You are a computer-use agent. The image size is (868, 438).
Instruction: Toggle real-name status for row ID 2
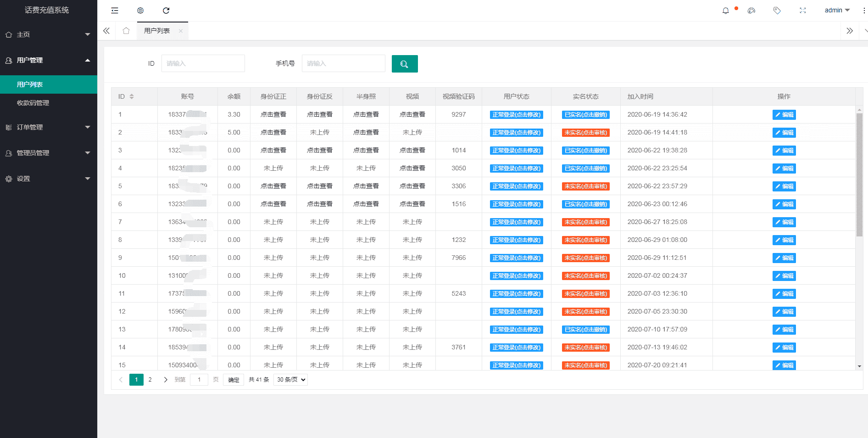click(585, 133)
